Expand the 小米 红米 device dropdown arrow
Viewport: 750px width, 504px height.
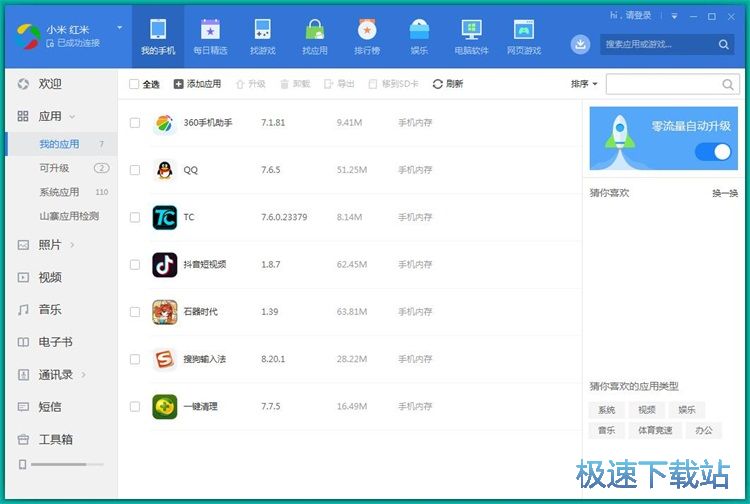click(120, 28)
